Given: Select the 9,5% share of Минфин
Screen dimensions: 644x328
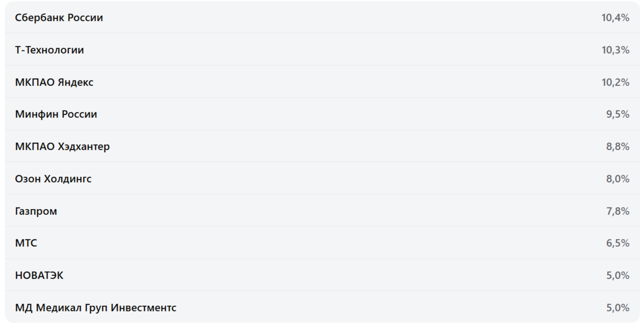Looking at the screenshot, I should pyautogui.click(x=618, y=114).
